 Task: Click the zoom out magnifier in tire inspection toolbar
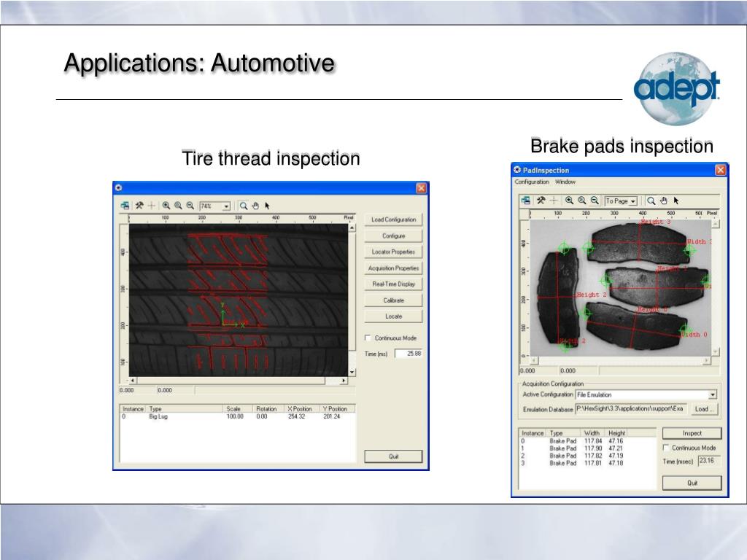[x=190, y=206]
